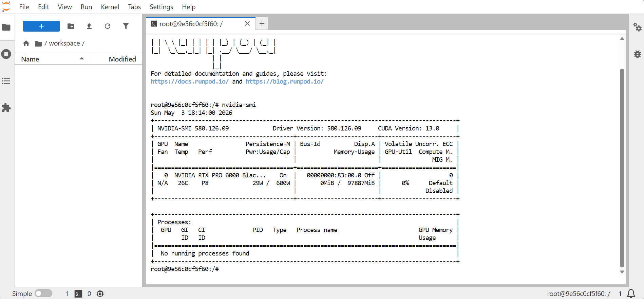Close the terminal tab with X
644x299 pixels.
click(247, 23)
